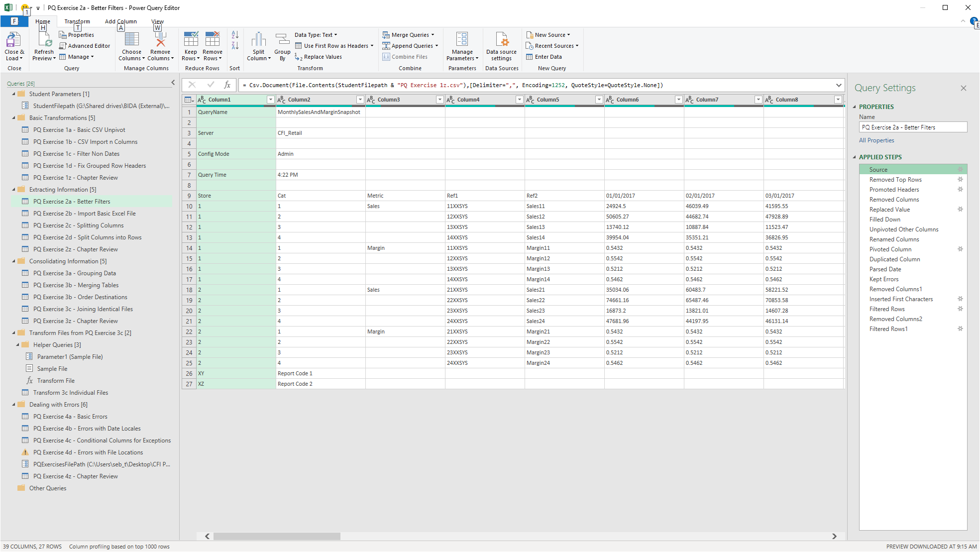980x552 pixels.
Task: Switch to the Add Column tab
Action: click(120, 21)
